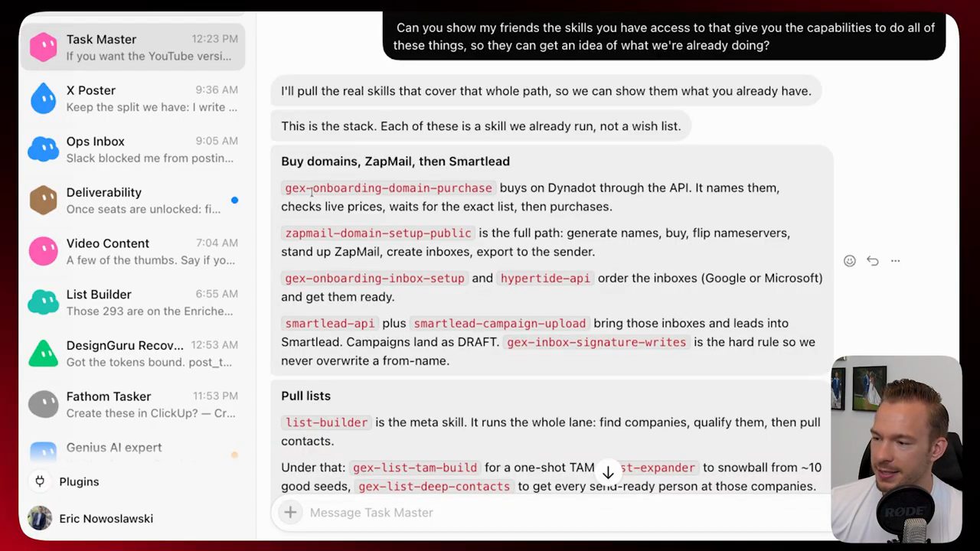The width and height of the screenshot is (980, 551).
Task: Open the X Poster chat
Action: [x=132, y=99]
